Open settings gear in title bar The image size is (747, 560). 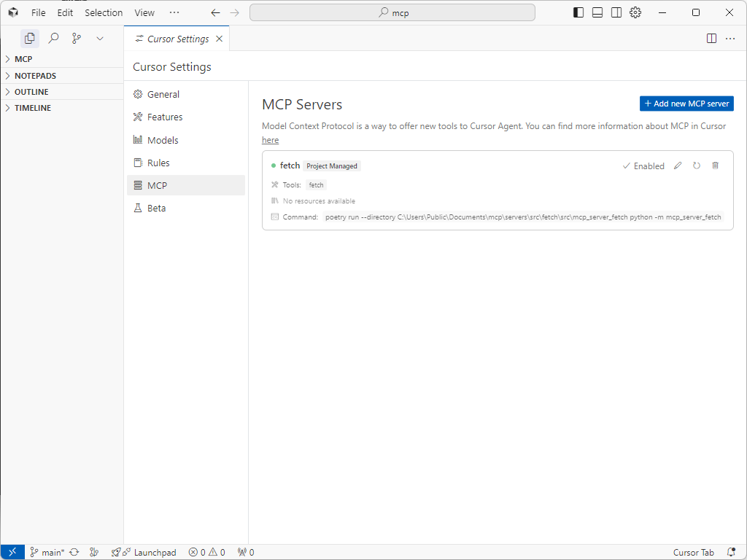pos(635,13)
